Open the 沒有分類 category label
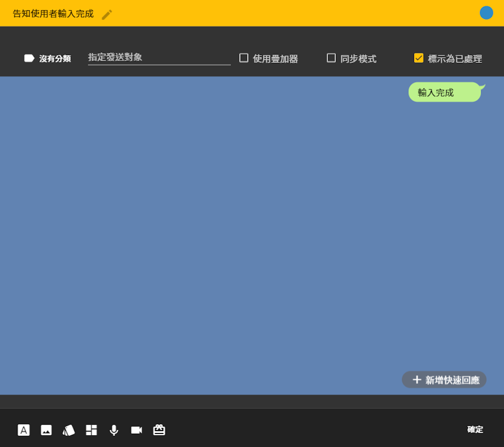The width and height of the screenshot is (504, 447). tap(55, 58)
